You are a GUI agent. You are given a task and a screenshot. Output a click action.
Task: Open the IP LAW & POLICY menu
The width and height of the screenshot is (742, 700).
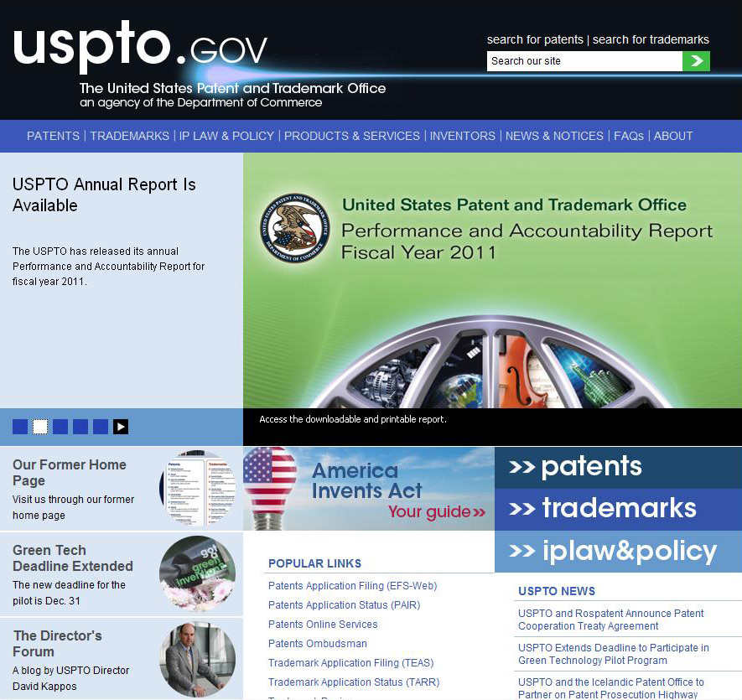(226, 136)
